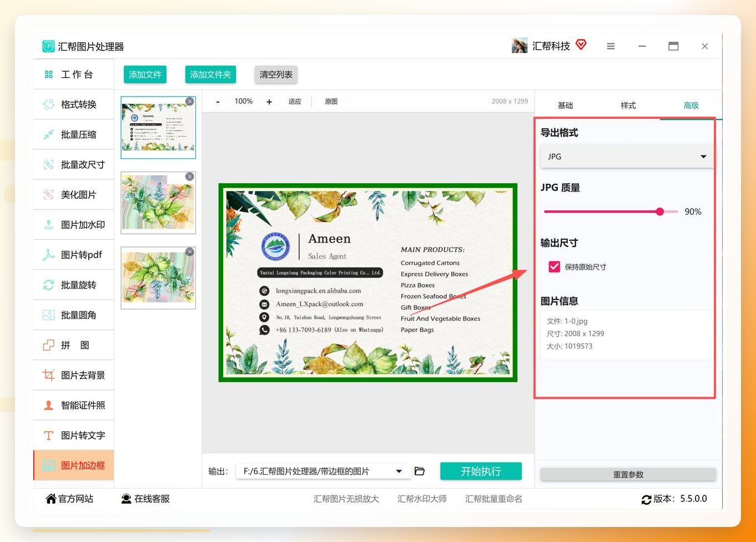This screenshot has height=542, width=756.
Task: Open the 工作台 workbench section
Action: point(74,74)
